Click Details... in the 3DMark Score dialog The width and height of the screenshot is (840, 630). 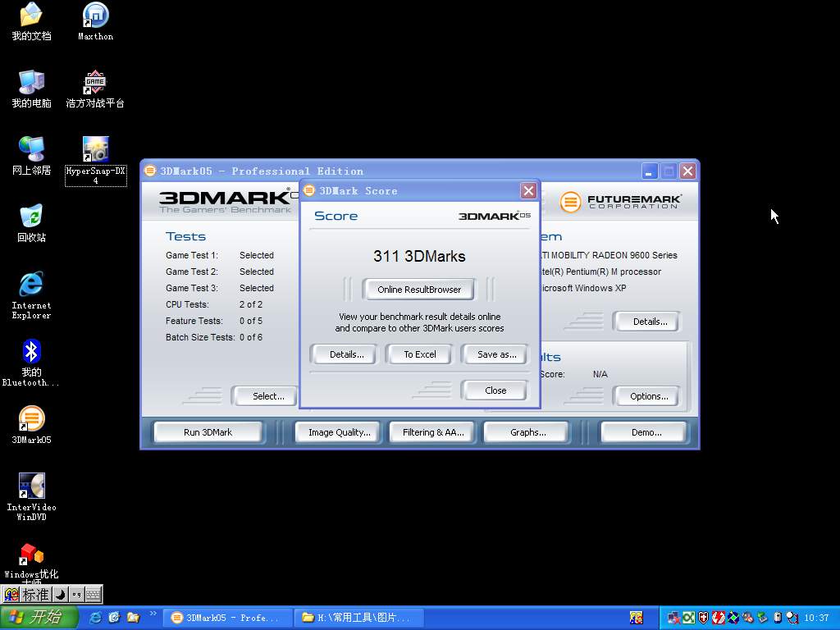coord(347,354)
